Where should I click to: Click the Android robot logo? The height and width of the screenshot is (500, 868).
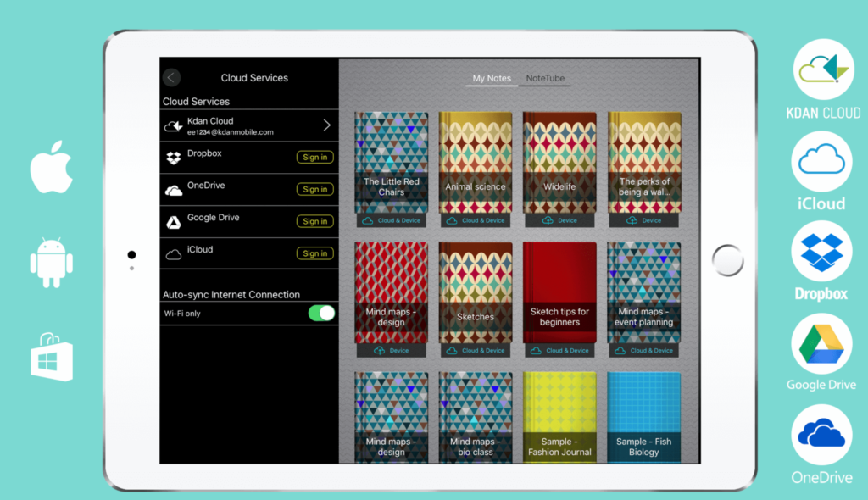(x=52, y=263)
